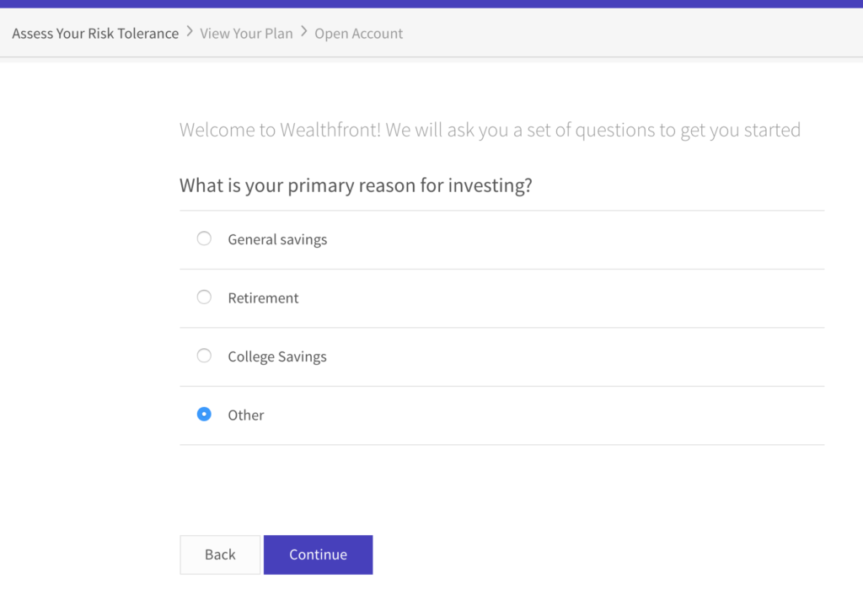Click the Welcome to Wealthfront intro text
This screenshot has width=863, height=616.
click(490, 131)
